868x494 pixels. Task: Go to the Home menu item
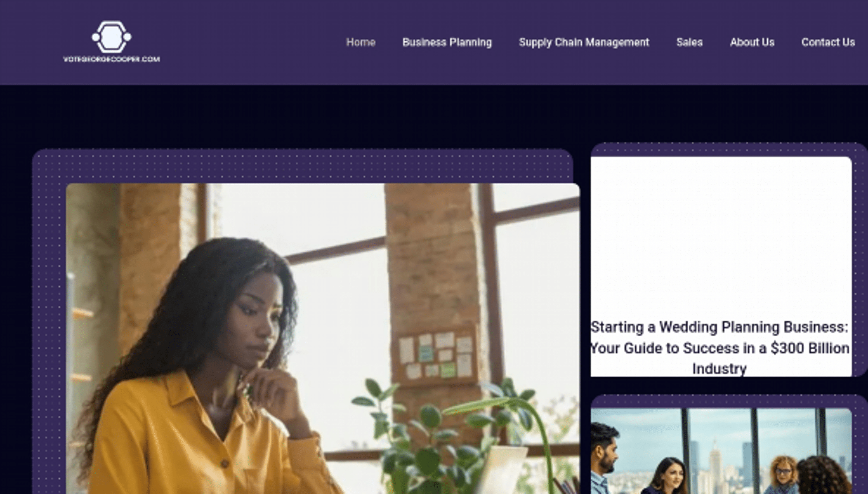click(360, 42)
